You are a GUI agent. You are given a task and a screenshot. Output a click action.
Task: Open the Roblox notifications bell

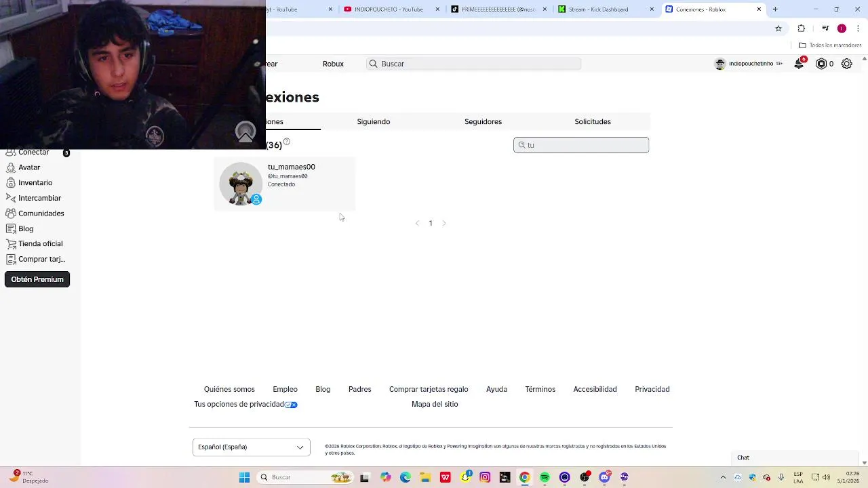click(800, 64)
